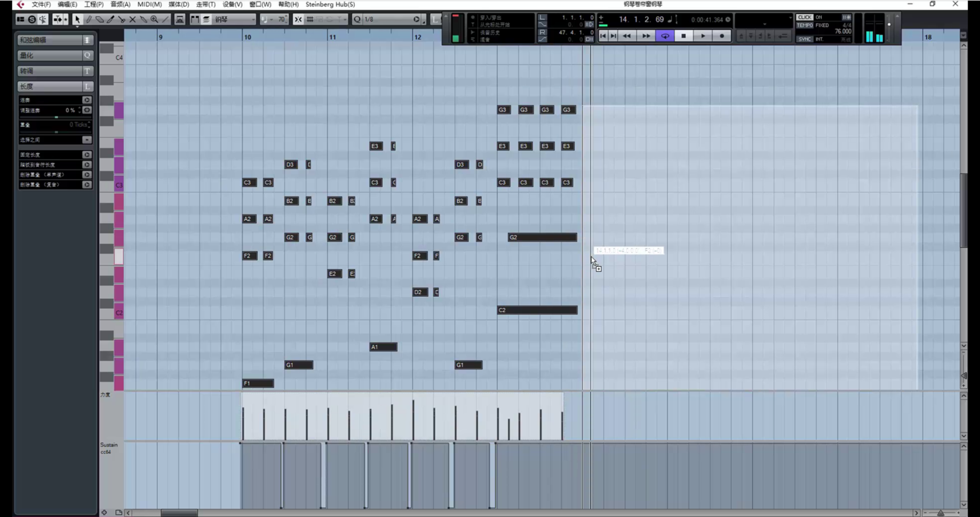Viewport: 980px width, 517px height.
Task: Toggle the Cycle loop button
Action: pos(665,36)
